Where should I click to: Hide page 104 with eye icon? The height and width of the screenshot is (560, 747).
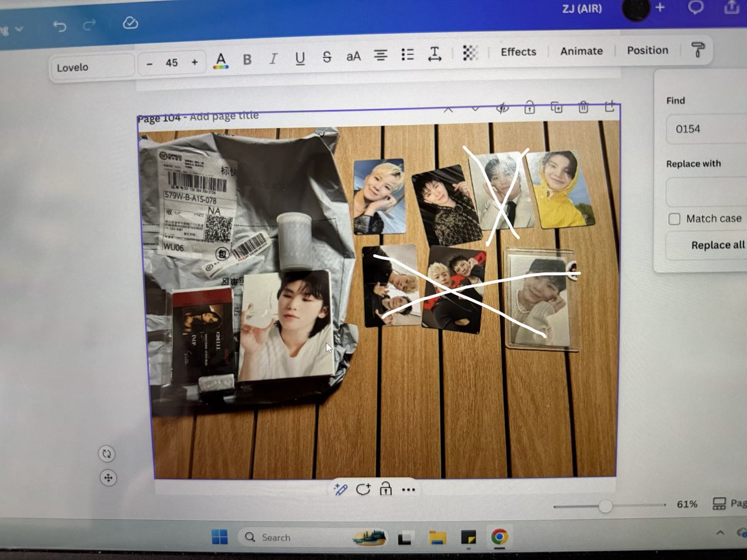click(x=502, y=108)
